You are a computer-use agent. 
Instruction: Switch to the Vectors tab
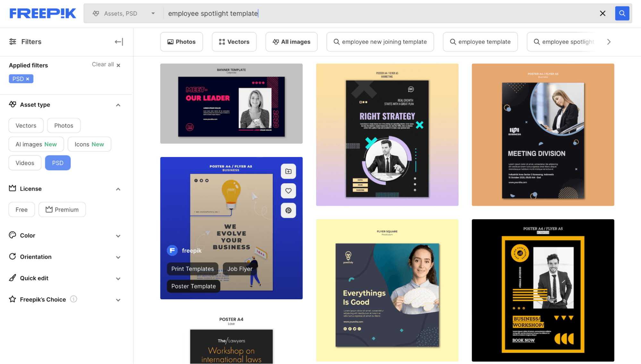pos(234,42)
